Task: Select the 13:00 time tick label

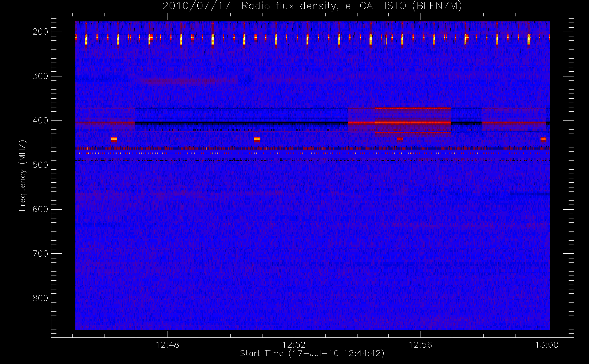Action: point(547,345)
